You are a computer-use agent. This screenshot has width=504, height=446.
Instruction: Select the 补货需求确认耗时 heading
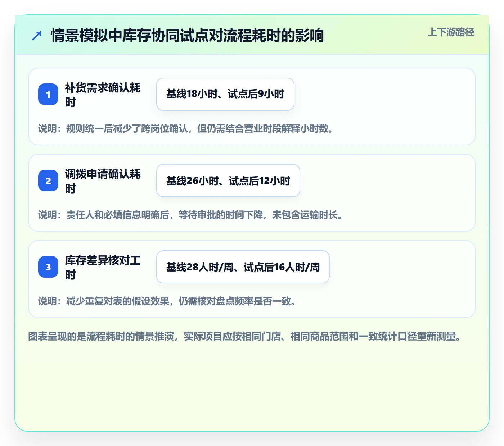(x=103, y=95)
